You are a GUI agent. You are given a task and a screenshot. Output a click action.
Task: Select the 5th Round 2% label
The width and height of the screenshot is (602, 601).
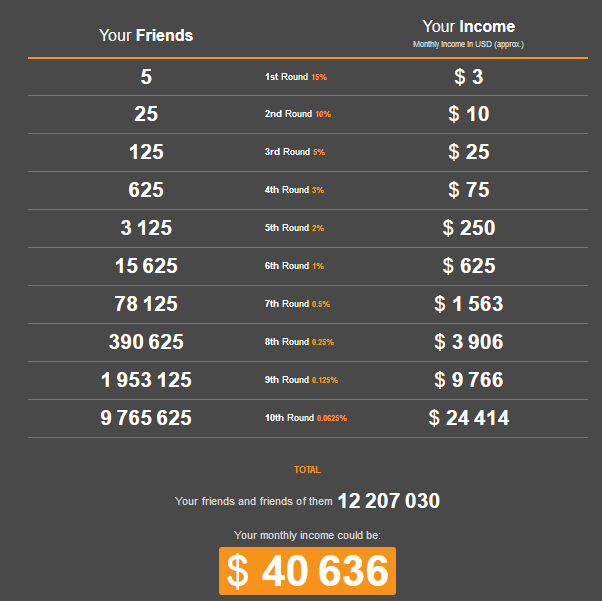294,228
